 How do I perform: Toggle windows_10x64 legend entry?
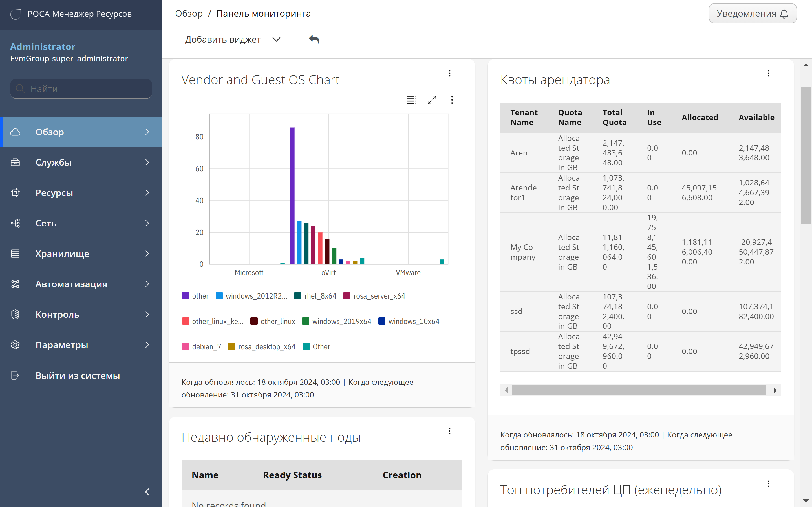(413, 321)
